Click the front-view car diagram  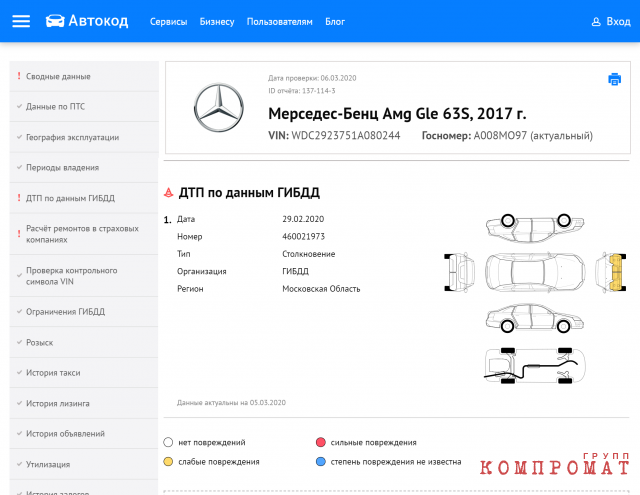tap(460, 272)
